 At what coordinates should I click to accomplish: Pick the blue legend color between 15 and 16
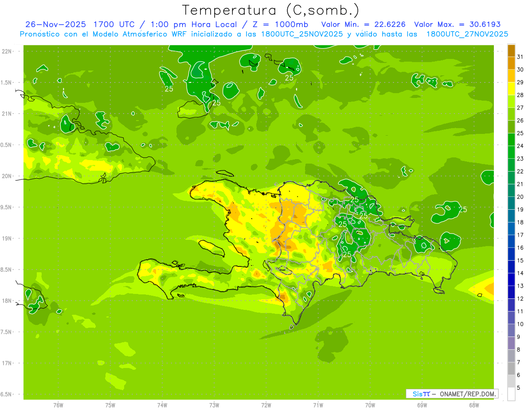[x=511, y=254]
